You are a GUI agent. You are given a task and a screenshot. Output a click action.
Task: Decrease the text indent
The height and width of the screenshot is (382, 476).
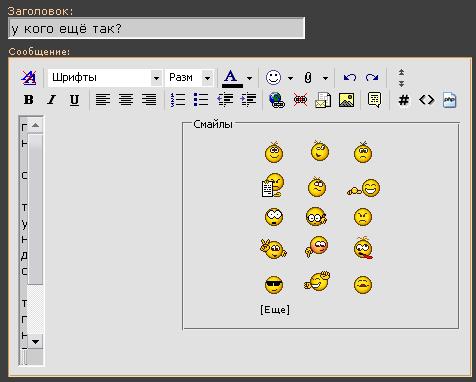click(225, 100)
